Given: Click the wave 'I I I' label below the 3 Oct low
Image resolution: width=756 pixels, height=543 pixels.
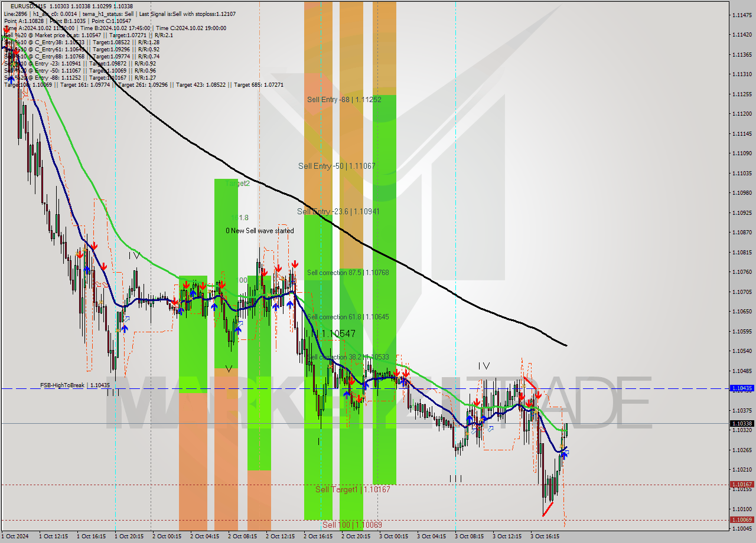Looking at the screenshot, I should (x=455, y=479).
